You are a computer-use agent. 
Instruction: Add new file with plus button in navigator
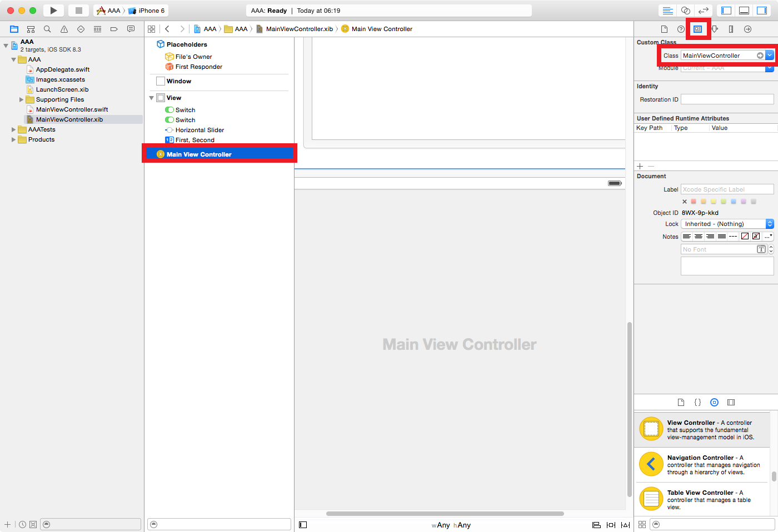point(7,524)
